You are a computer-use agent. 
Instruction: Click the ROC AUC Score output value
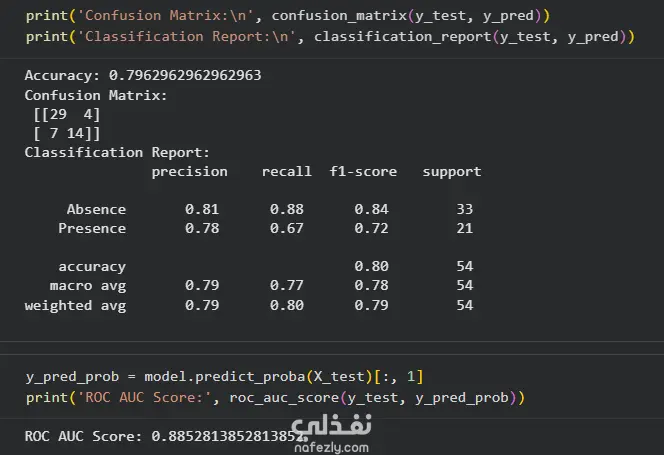point(228,436)
